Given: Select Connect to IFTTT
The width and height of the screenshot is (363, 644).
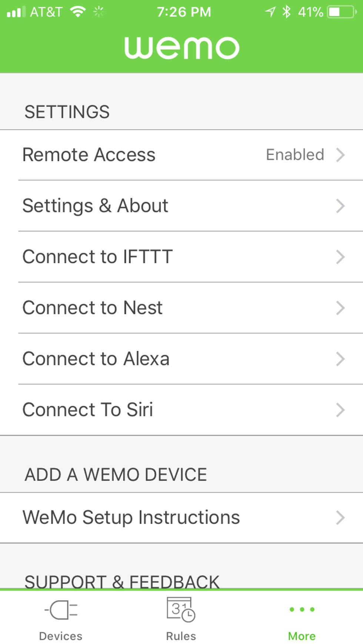Looking at the screenshot, I should click(97, 257).
